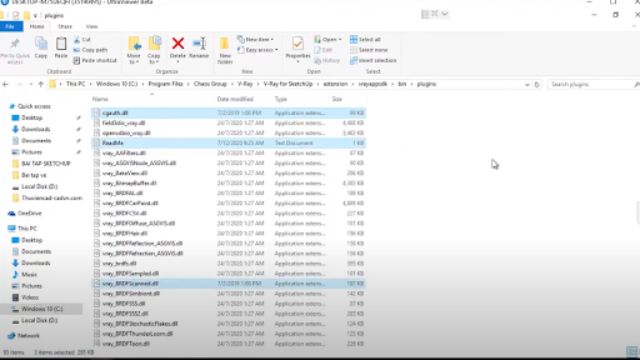Create a New folder from ribbon
This screenshot has height=360, width=640.
[225, 50]
